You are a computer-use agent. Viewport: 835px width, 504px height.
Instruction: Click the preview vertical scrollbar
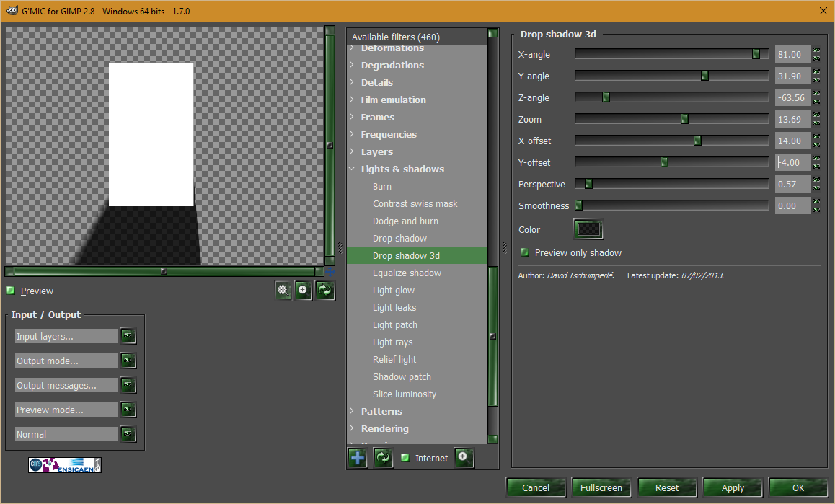click(x=330, y=145)
